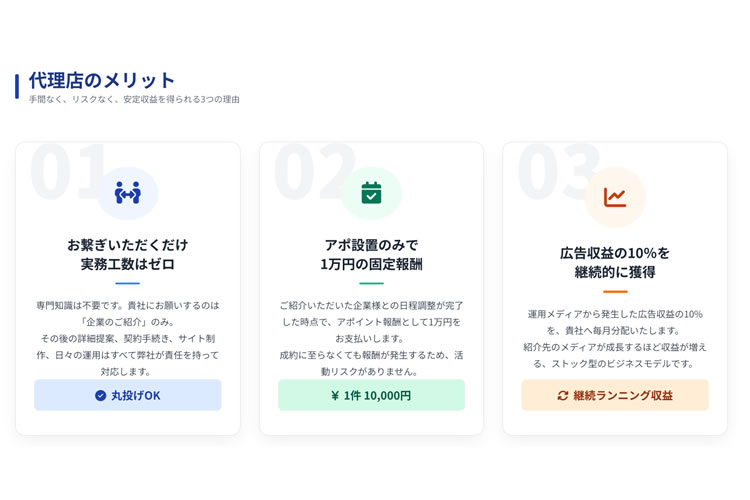Click the circular arrows icon beside 継続ランニング収益
The image size is (750, 500).
click(x=563, y=395)
